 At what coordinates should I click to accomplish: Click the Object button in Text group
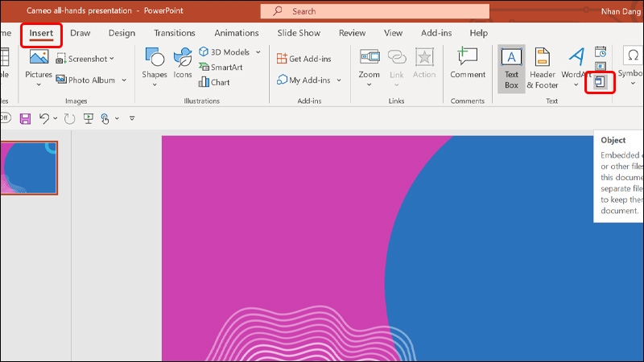coord(600,82)
